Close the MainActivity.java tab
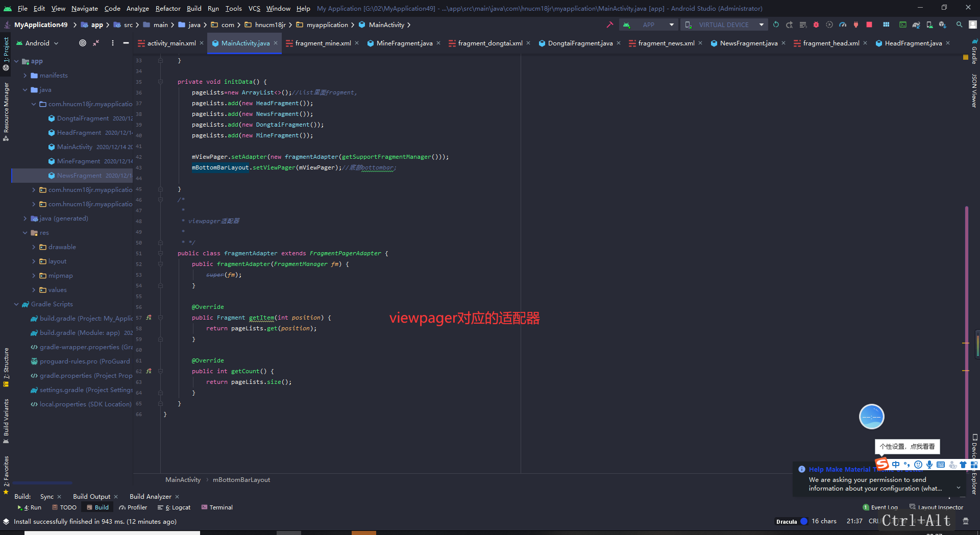The height and width of the screenshot is (535, 980). coord(276,43)
